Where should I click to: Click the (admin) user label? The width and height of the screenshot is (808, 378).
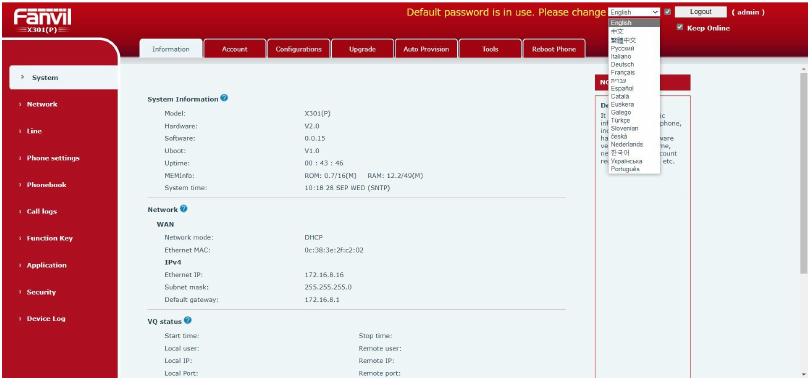[x=748, y=12]
